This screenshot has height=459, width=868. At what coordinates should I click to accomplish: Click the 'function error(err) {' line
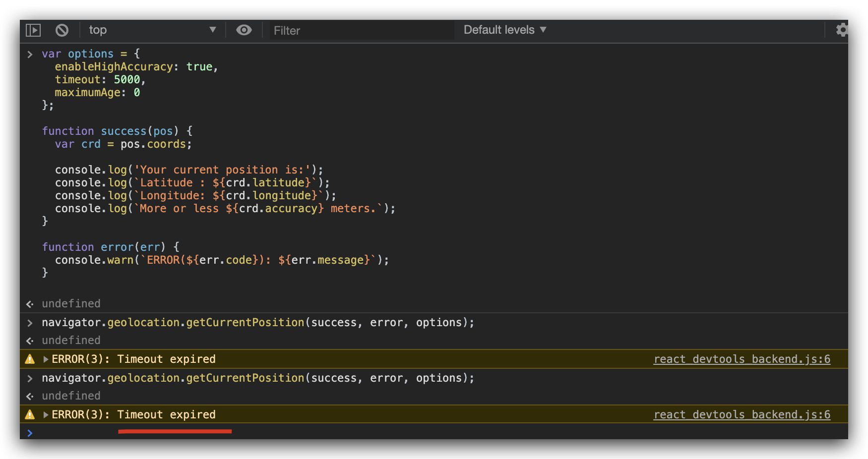(111, 247)
